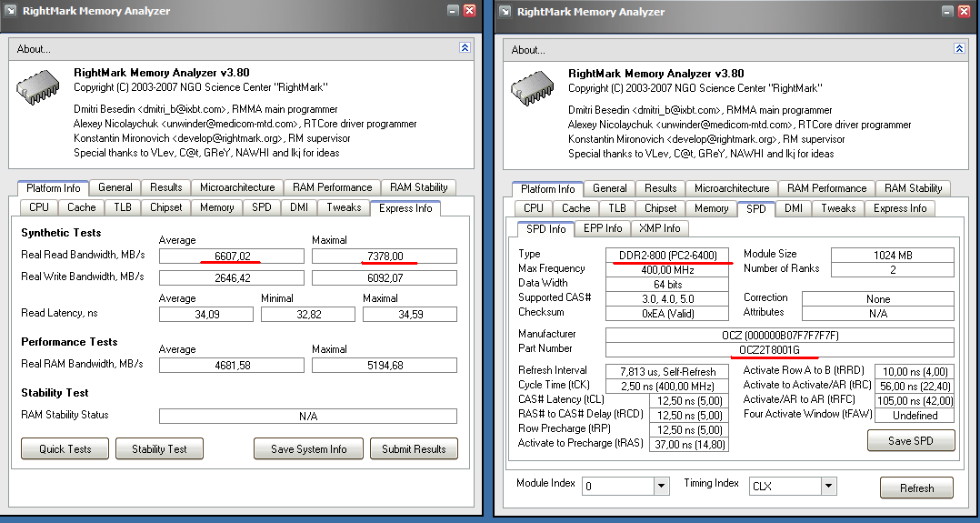Close the right RightMark Memory Analyzer window
The height and width of the screenshot is (523, 980).
tap(965, 11)
